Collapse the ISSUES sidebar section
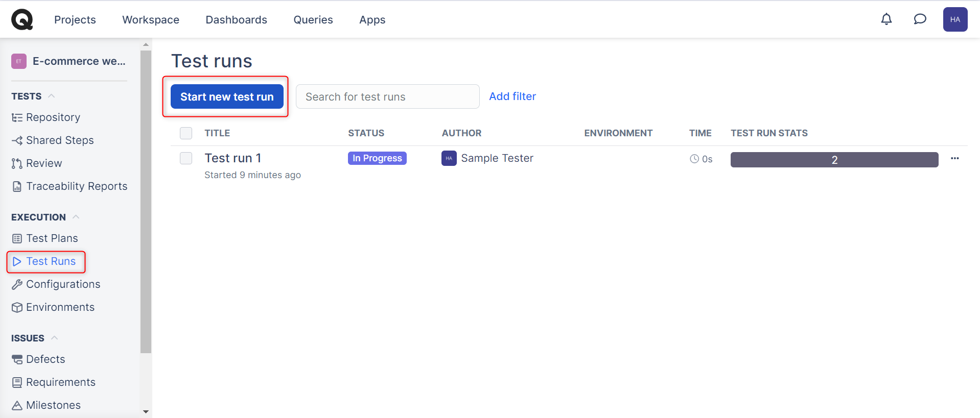Image resolution: width=980 pixels, height=418 pixels. pyautogui.click(x=54, y=338)
